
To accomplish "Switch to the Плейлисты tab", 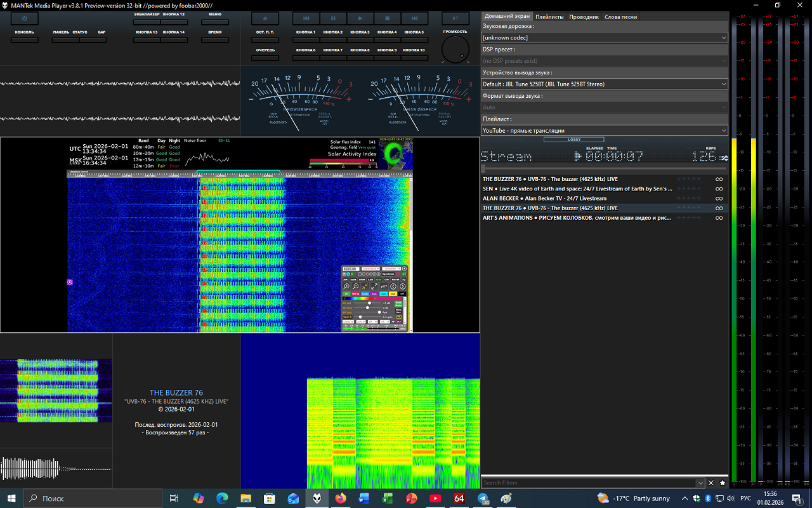I will pos(549,17).
